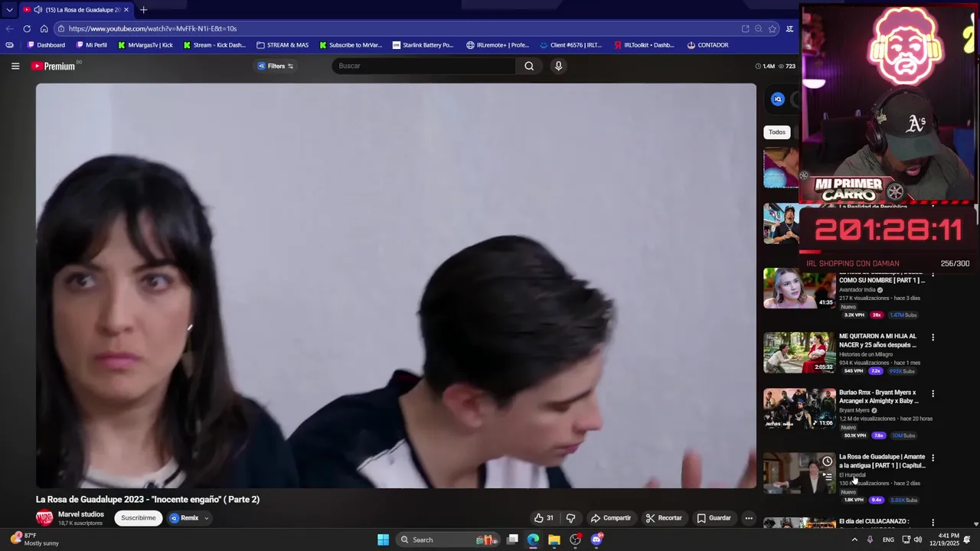This screenshot has height=551, width=980.
Task: Open notification bell in system tray
Action: (967, 540)
